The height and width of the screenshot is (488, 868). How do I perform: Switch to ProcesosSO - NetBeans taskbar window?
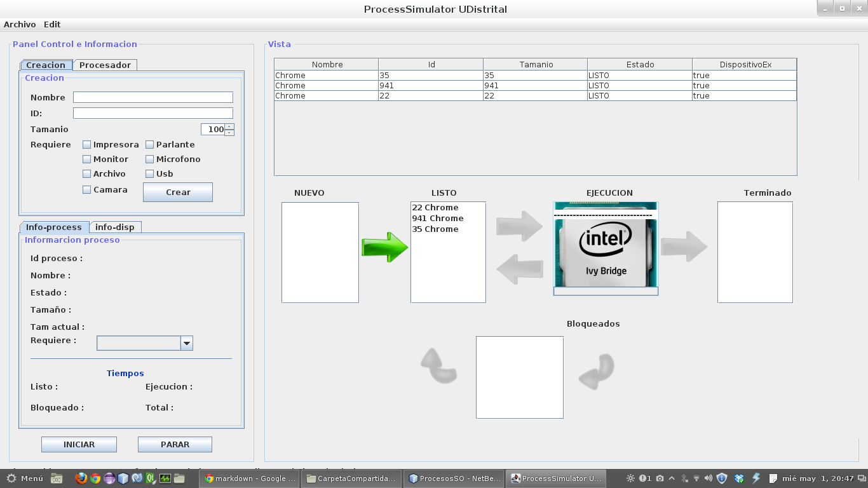(454, 478)
